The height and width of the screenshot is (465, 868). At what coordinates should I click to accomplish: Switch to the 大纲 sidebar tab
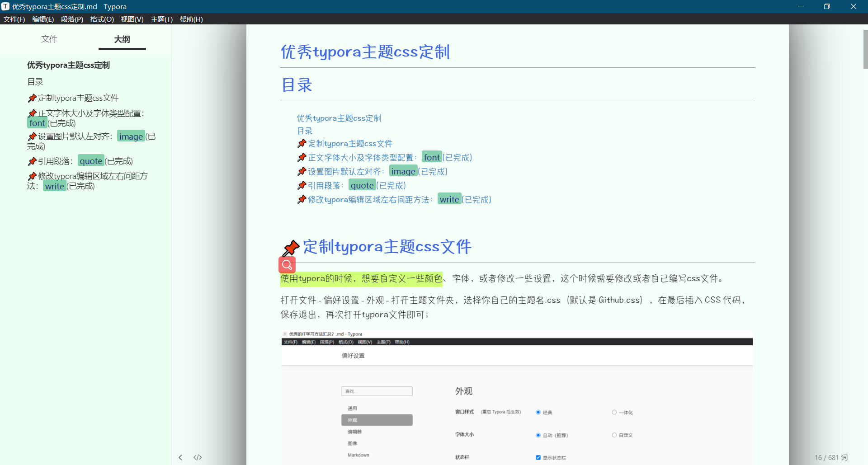(x=122, y=39)
